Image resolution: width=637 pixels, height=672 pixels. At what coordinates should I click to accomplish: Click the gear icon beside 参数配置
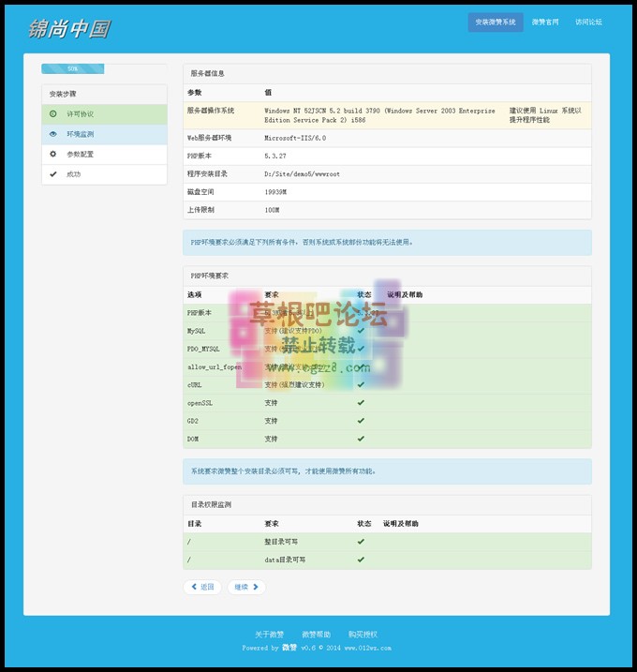point(53,154)
